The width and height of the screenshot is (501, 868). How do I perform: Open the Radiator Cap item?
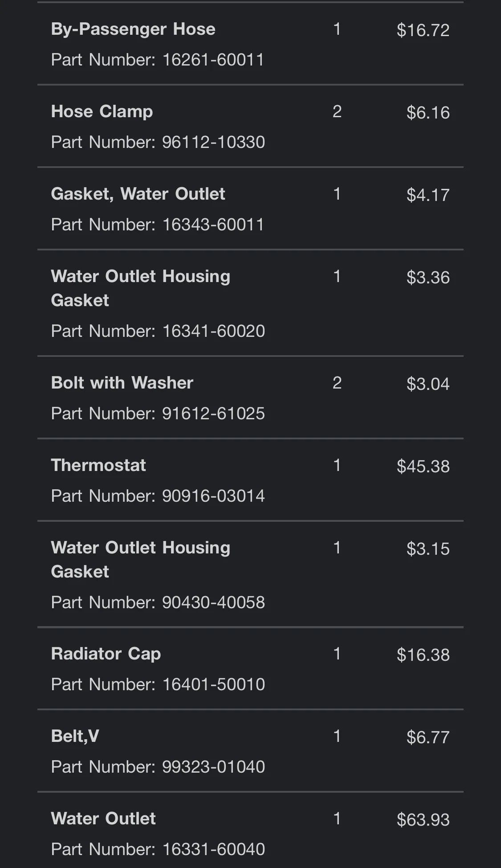(106, 654)
